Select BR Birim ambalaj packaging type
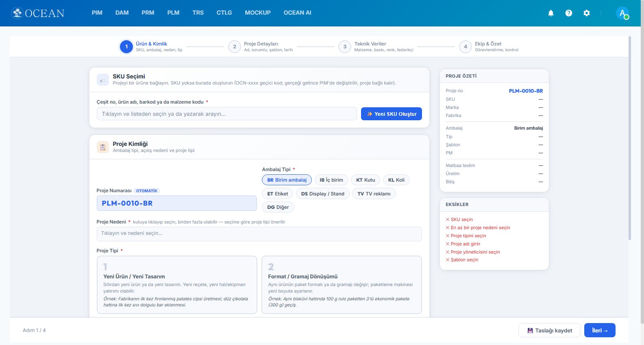 287,180
